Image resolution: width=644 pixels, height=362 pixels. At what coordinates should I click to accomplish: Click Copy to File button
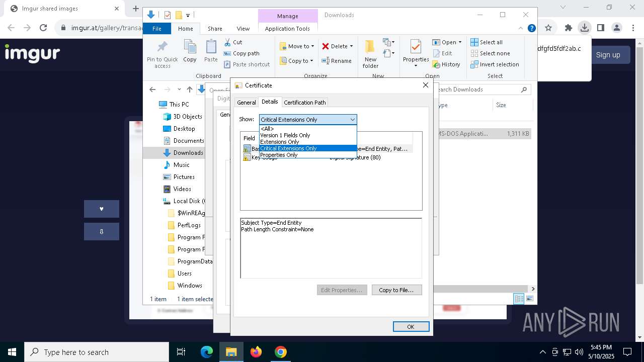396,290
